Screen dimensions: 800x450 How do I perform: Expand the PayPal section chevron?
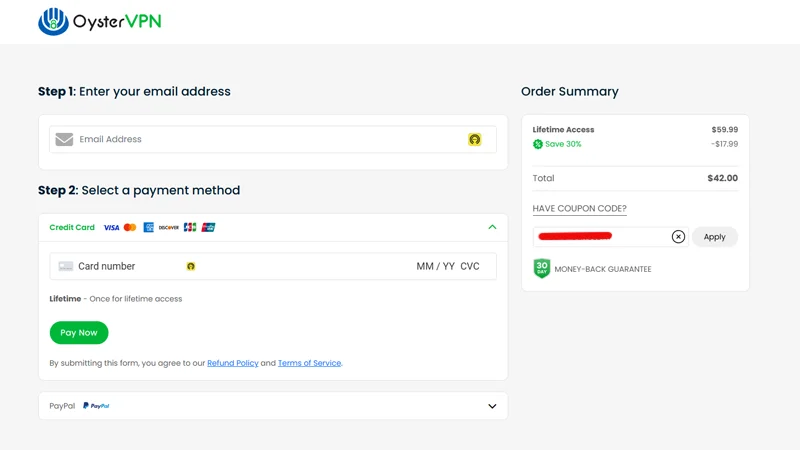pyautogui.click(x=492, y=406)
